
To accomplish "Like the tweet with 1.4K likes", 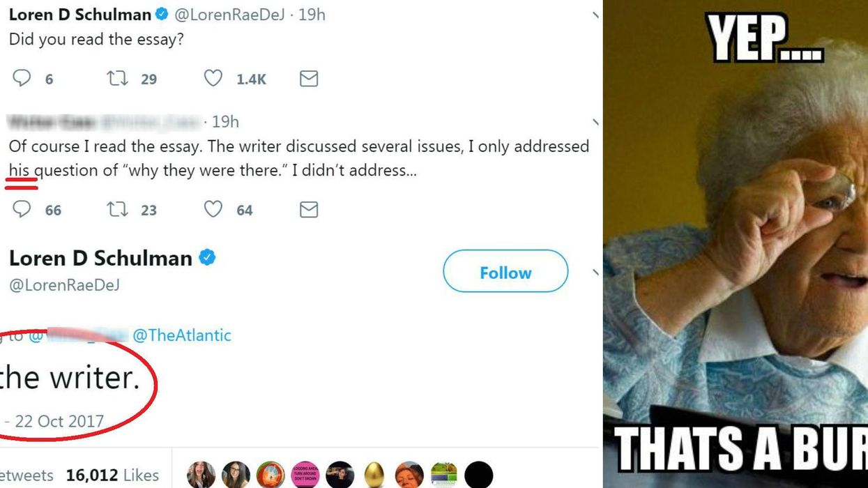I will [213, 78].
